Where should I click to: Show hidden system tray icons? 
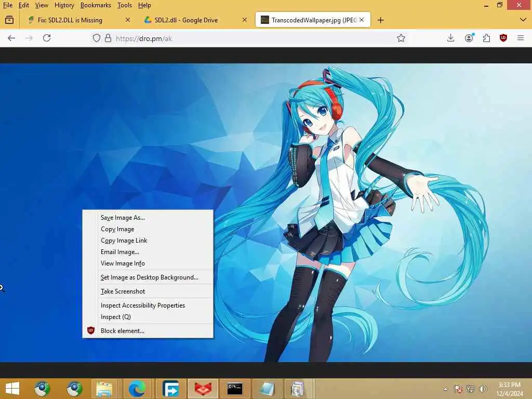(x=445, y=389)
